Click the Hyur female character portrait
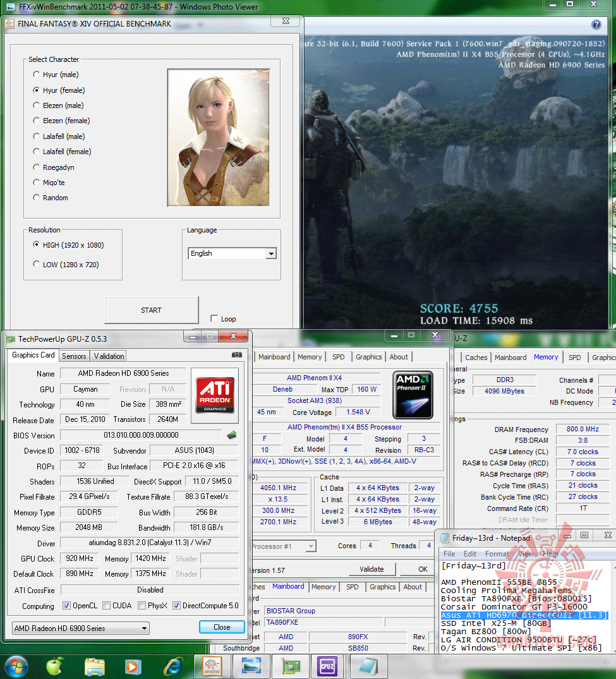Viewport: 616px width, 679px height. click(219, 137)
